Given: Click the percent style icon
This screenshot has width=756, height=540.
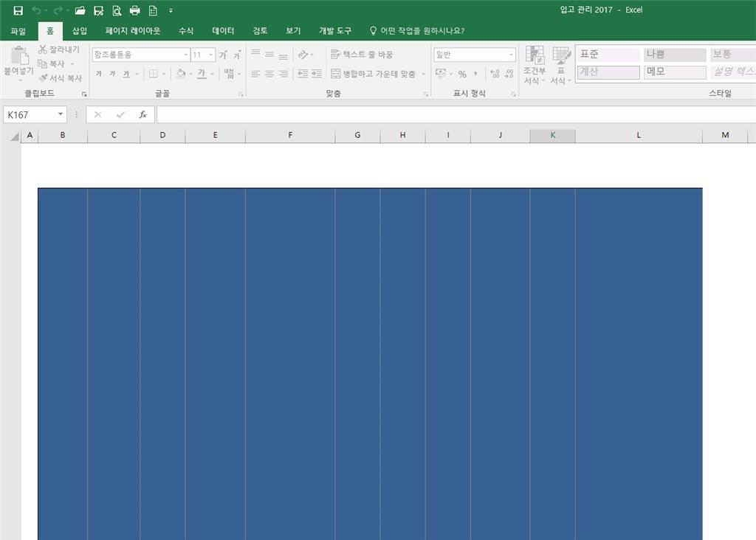Looking at the screenshot, I should click(462, 74).
